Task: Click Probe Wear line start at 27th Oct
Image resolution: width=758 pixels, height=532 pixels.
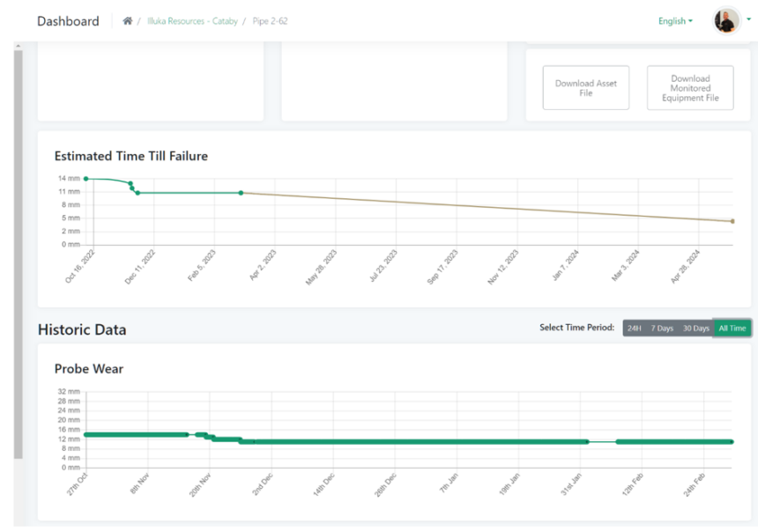Action: pos(85,434)
